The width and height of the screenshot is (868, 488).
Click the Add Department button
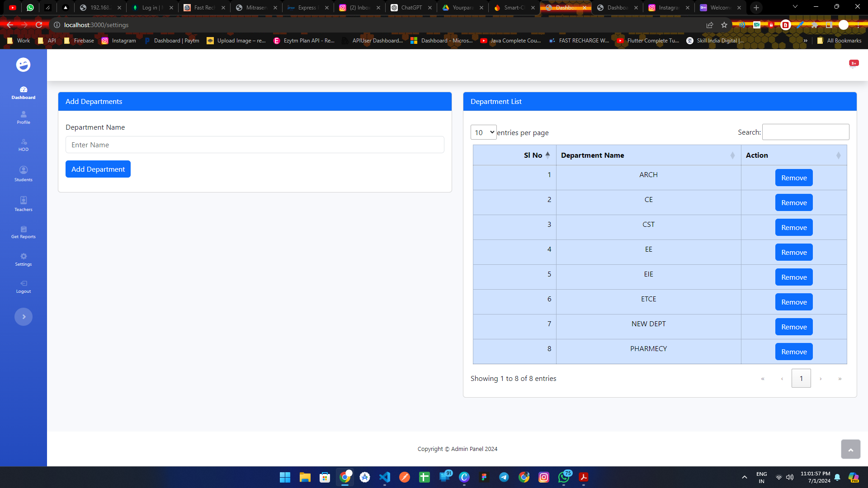[98, 169]
